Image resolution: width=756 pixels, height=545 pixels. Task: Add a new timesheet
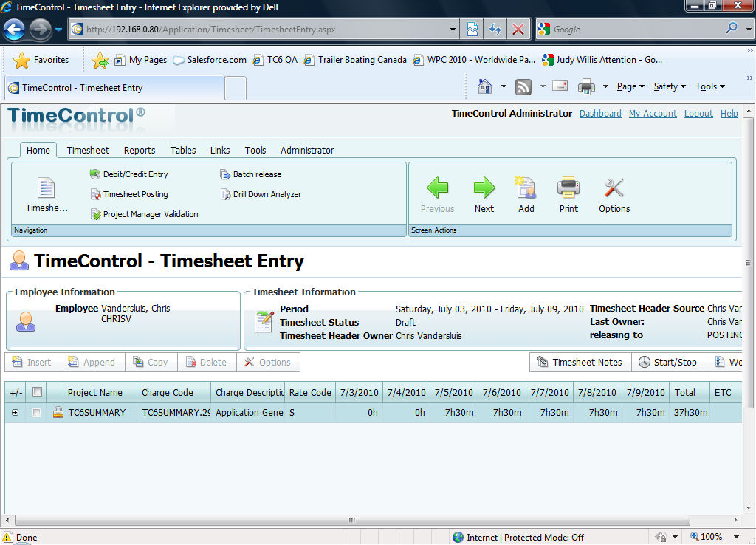[x=526, y=195]
